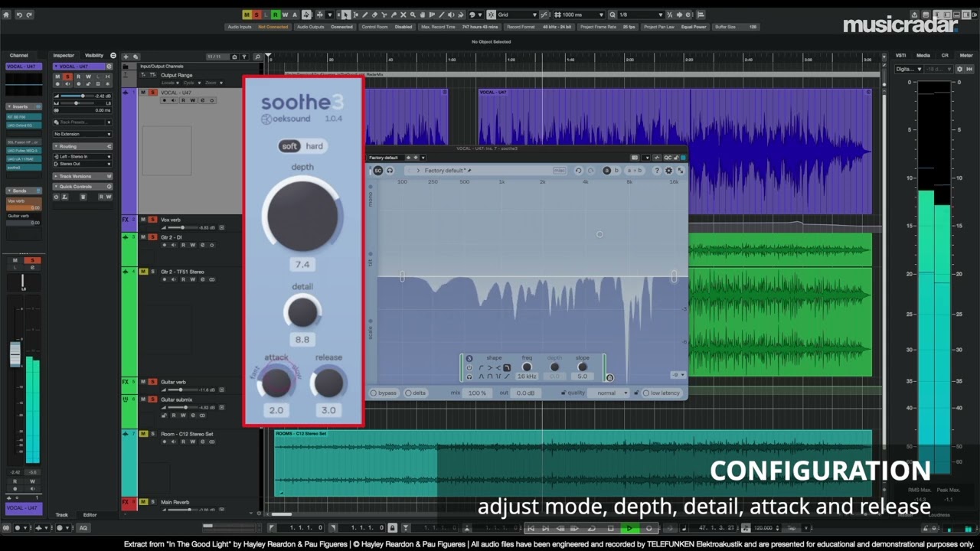Click soothe3 redo arrow icon
The image size is (980, 551).
(x=591, y=171)
